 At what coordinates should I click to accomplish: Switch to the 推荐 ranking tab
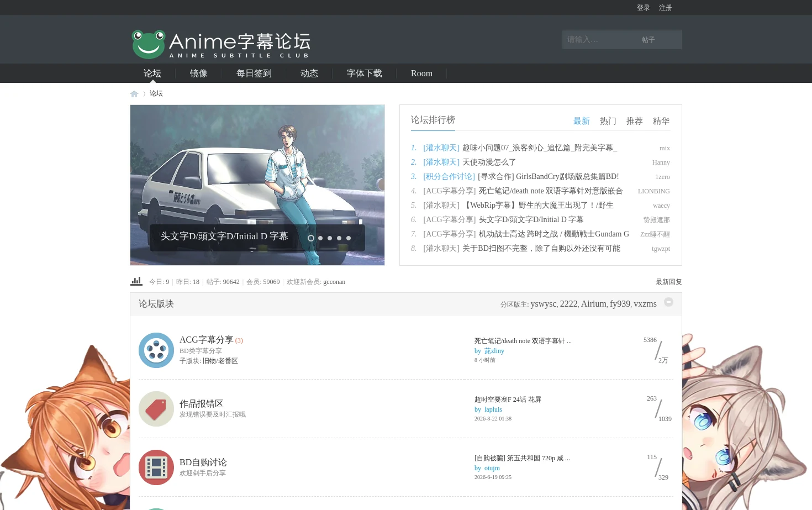coord(635,121)
